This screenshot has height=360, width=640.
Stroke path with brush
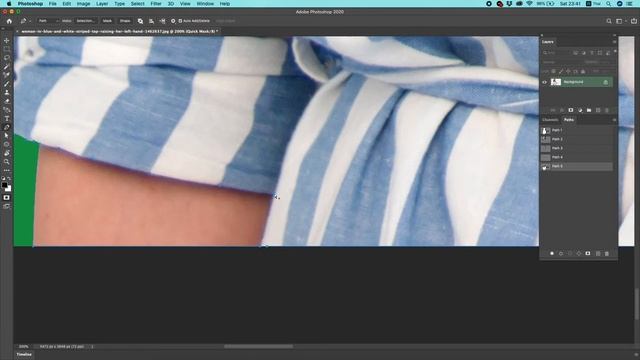561,253
